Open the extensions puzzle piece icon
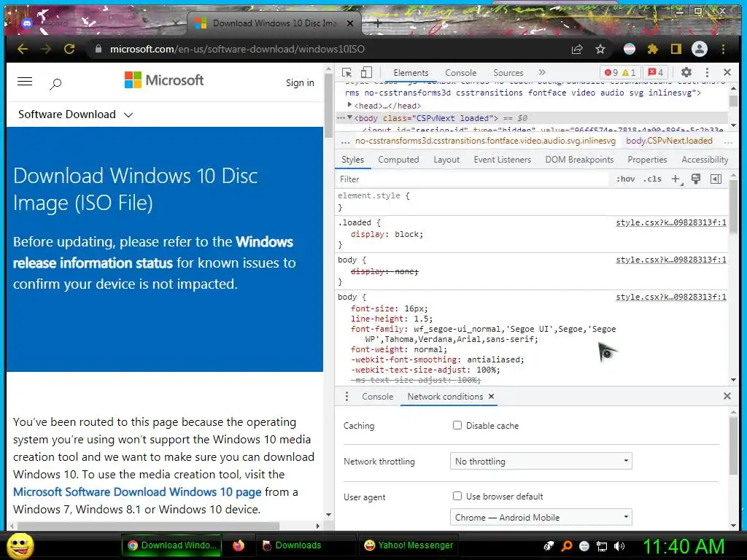Viewport: 747px width, 560px height. pyautogui.click(x=653, y=49)
